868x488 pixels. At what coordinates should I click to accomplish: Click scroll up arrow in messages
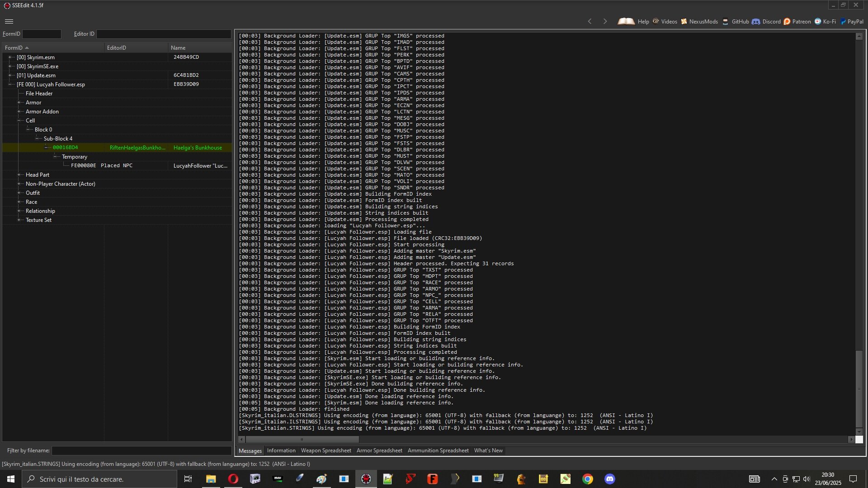[x=859, y=36]
